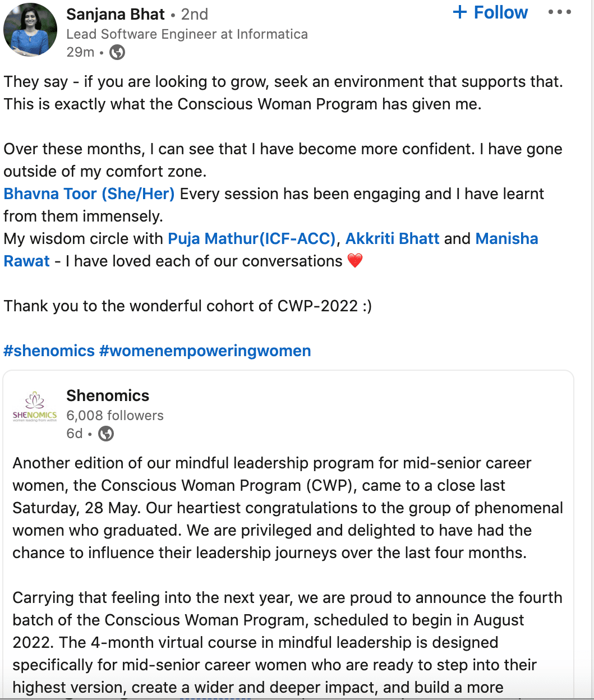
Task: Select the #shenomics hashtag
Action: (49, 351)
